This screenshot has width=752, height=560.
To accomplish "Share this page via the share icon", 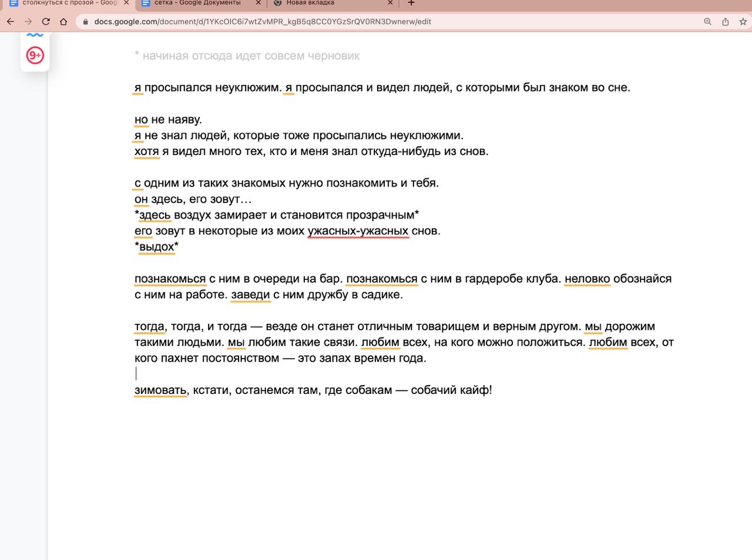I will (726, 22).
